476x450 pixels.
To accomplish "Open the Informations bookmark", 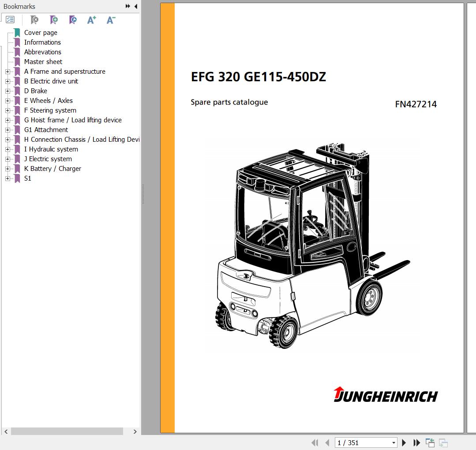I will click(x=42, y=42).
